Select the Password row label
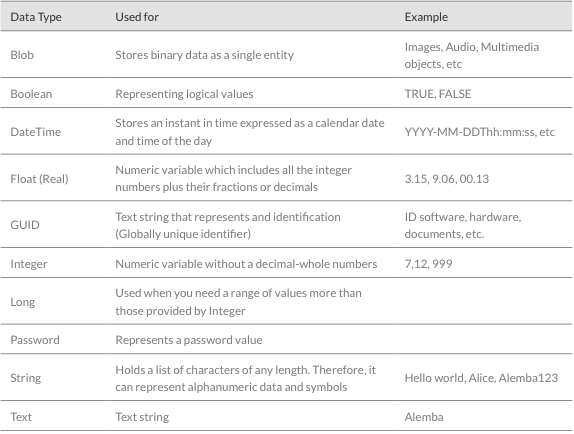The width and height of the screenshot is (574, 434). click(x=35, y=340)
